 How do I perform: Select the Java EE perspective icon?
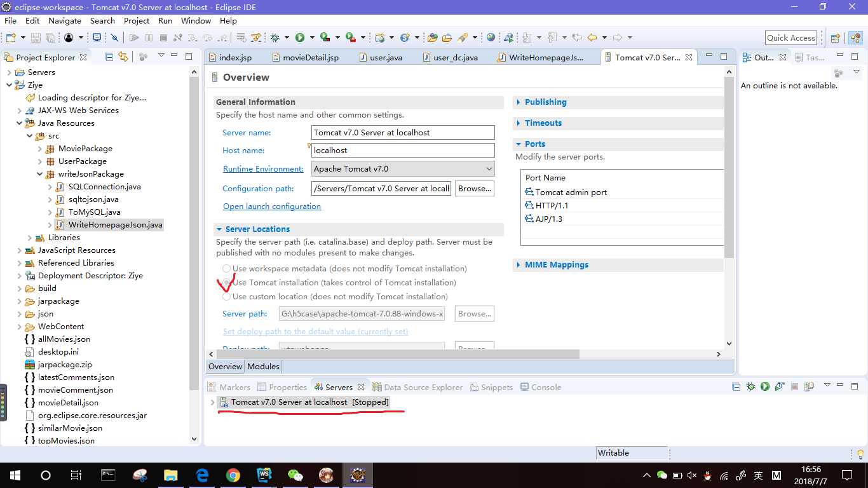[x=856, y=37]
